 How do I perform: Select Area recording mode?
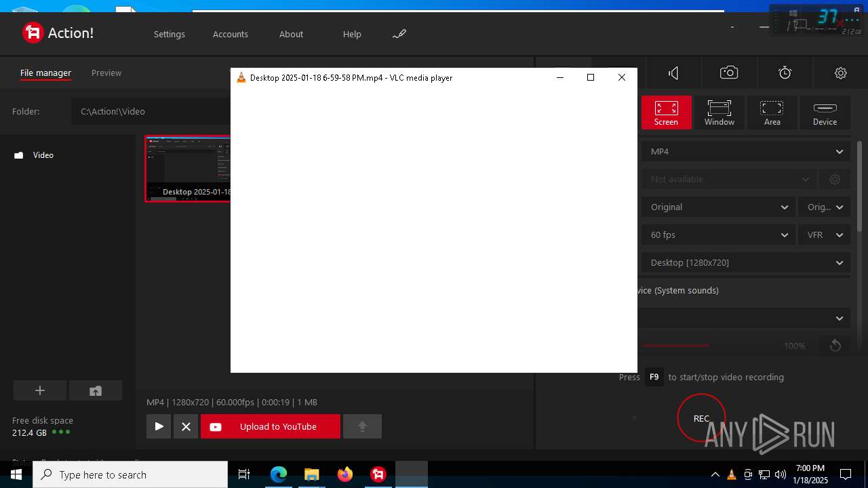coord(772,113)
